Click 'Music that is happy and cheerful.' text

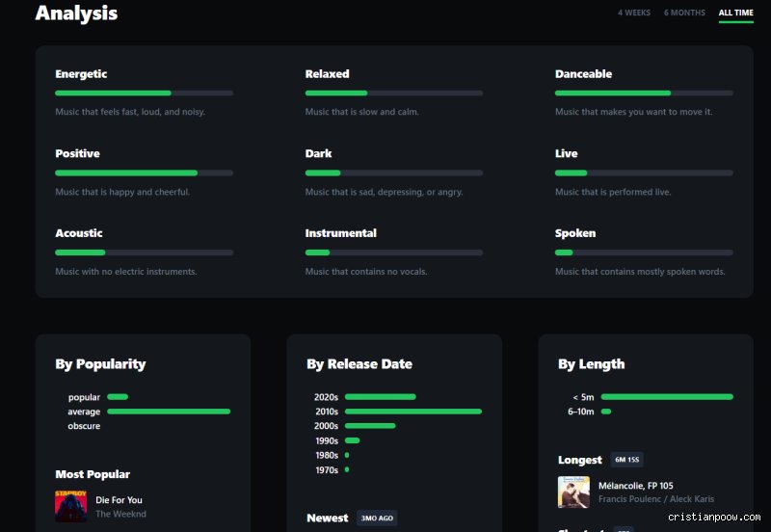coord(122,192)
